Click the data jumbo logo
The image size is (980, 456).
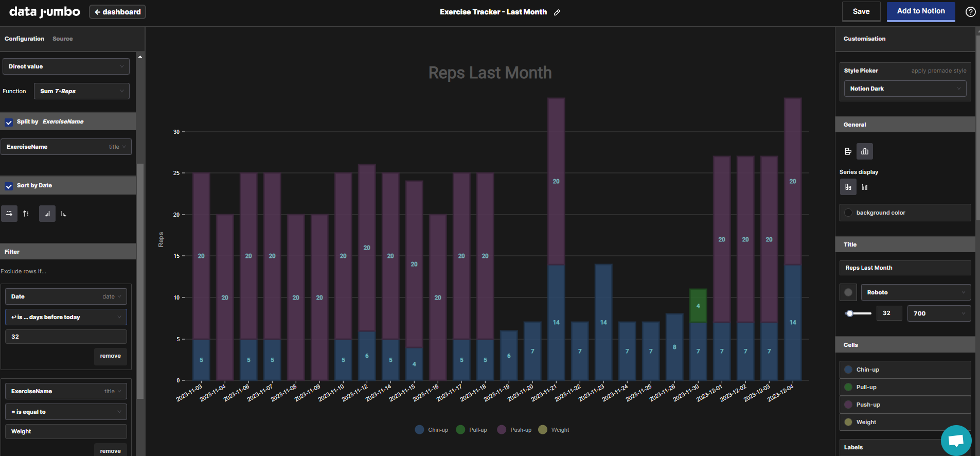[45, 12]
